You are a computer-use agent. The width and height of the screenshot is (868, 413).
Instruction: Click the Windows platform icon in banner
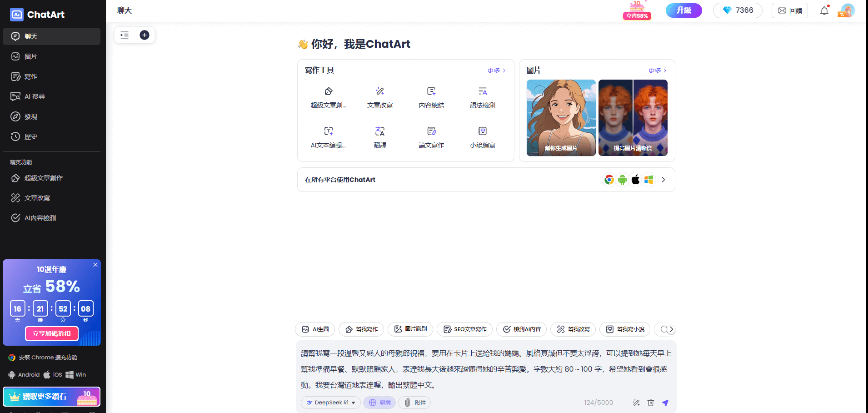pos(649,180)
